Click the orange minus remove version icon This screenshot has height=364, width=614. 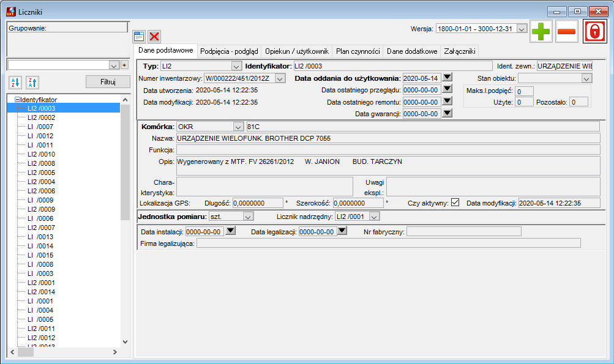(x=567, y=31)
